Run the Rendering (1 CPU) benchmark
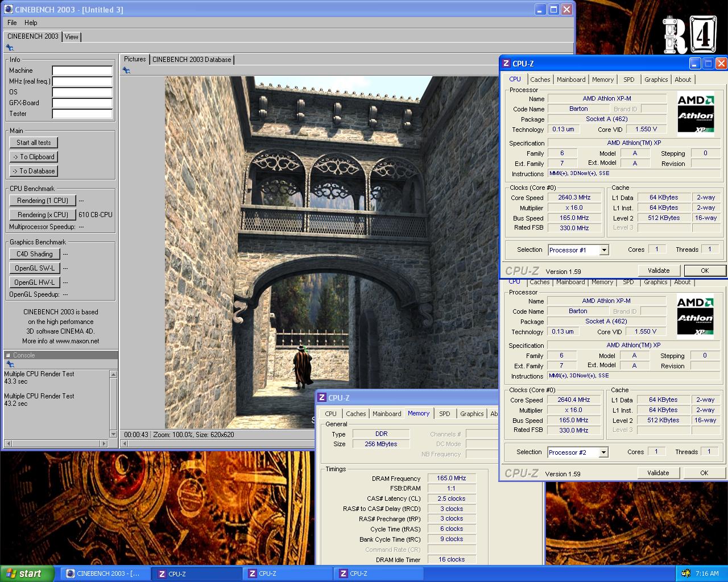Viewport: 728px width, 582px height. (x=43, y=201)
